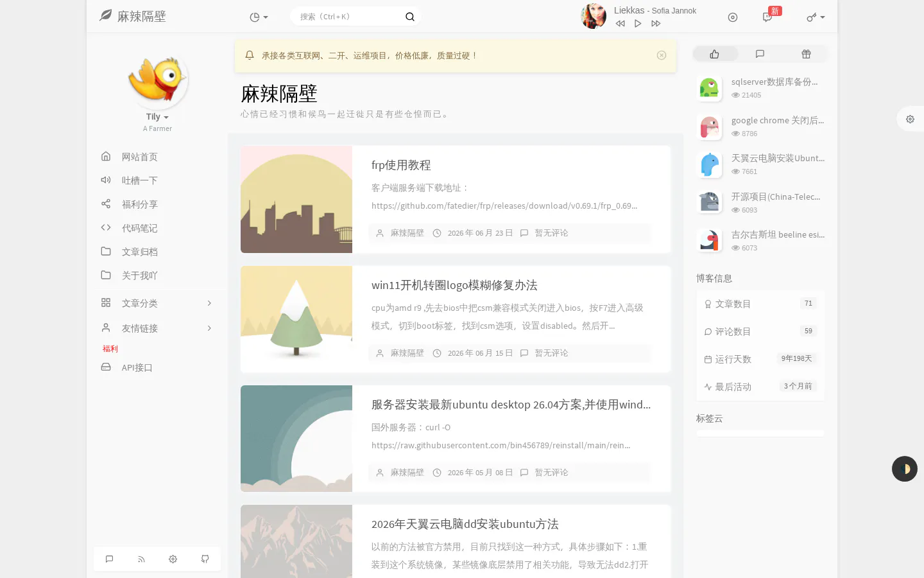924x578 pixels.
Task: Dismiss the yellow announcement banner
Action: pos(662,55)
